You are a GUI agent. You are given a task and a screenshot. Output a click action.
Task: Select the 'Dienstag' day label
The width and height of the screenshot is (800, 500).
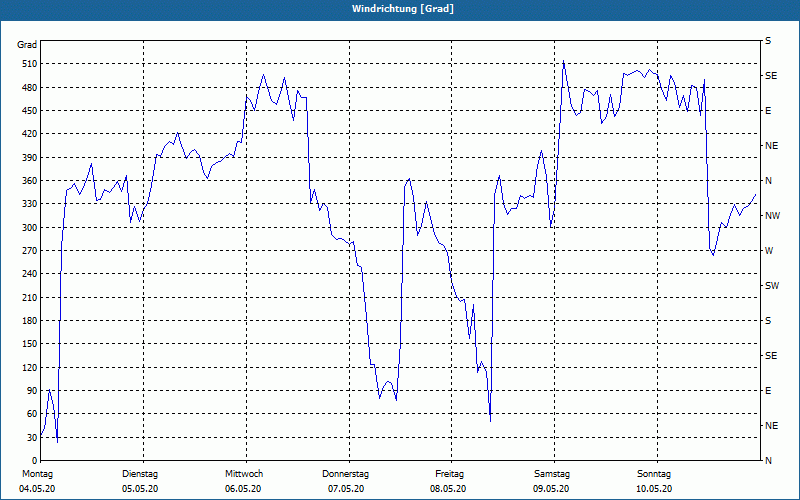[140, 474]
